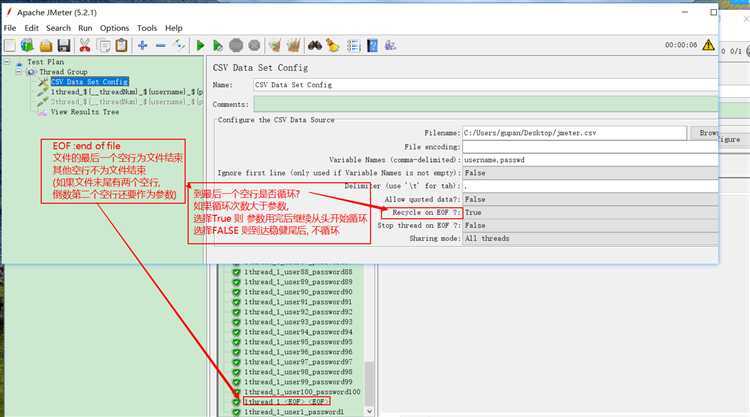Open the File menu
750x417 pixels.
[10, 28]
